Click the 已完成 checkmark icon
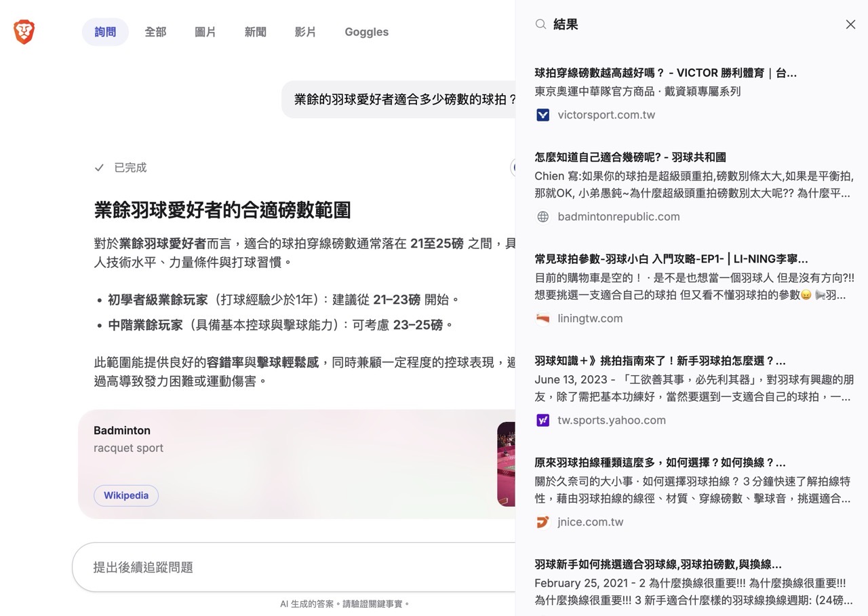Image resolution: width=868 pixels, height=616 pixels. pos(99,168)
